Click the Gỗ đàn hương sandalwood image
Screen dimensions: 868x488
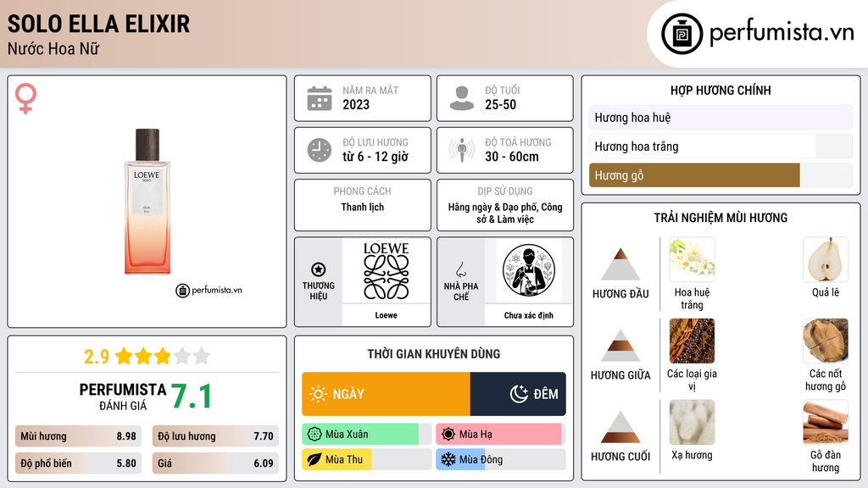[x=826, y=423]
